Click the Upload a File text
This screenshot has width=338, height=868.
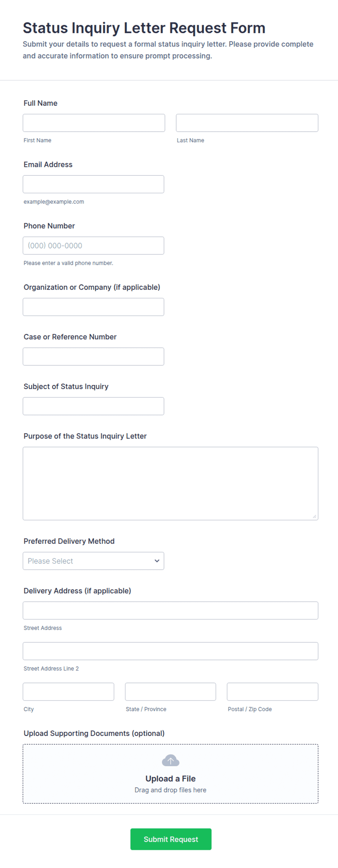click(x=170, y=779)
